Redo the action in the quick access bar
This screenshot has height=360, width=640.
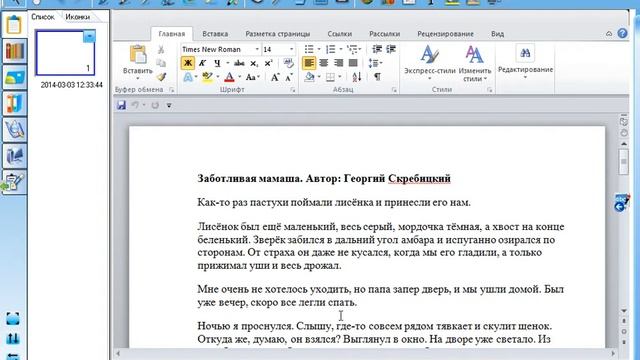[x=155, y=105]
